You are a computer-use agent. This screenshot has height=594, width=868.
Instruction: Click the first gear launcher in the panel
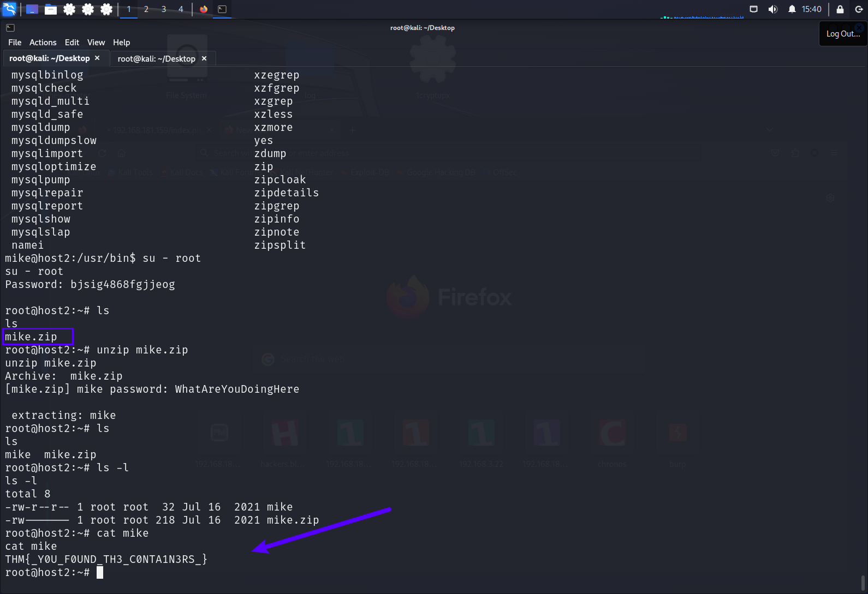[69, 9]
